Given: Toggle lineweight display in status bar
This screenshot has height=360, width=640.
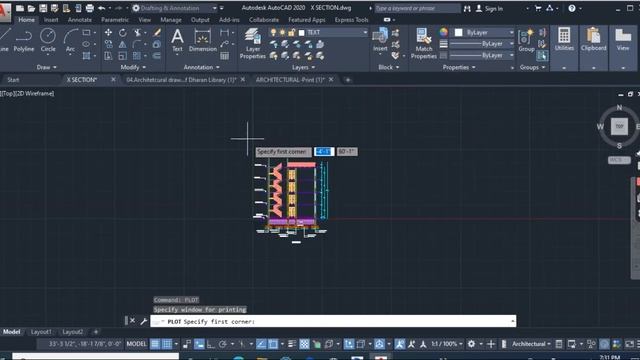Looking at the screenshot, I should point(292,344).
